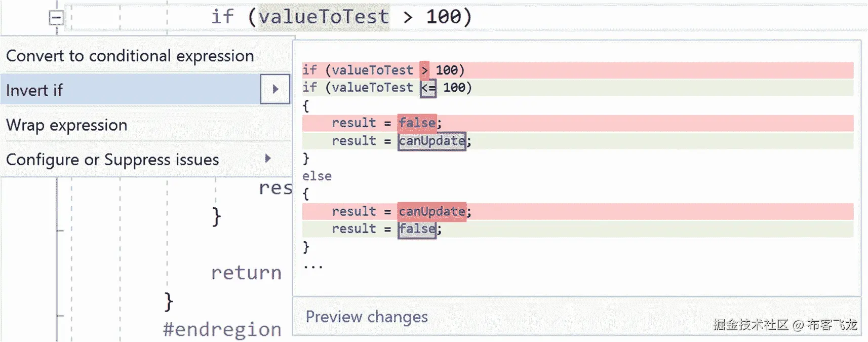
Task: Click the red-highlighted canUpdate in the preview
Action: (431, 211)
